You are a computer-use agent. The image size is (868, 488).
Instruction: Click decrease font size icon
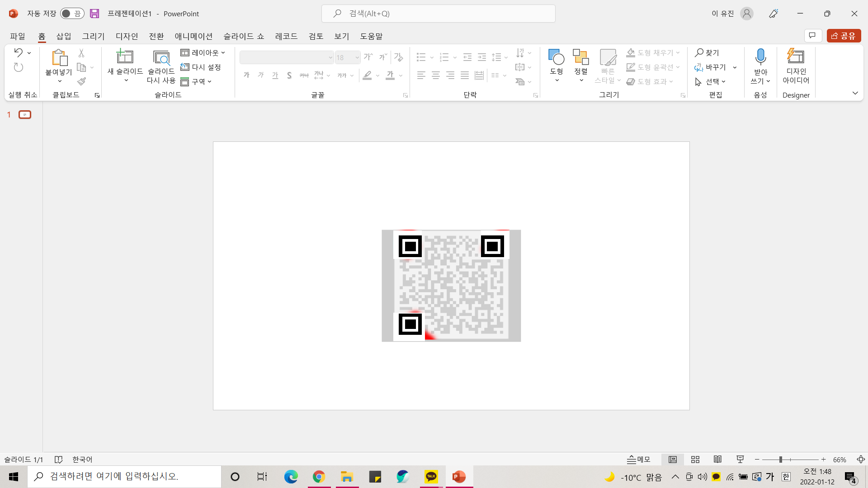click(x=383, y=57)
